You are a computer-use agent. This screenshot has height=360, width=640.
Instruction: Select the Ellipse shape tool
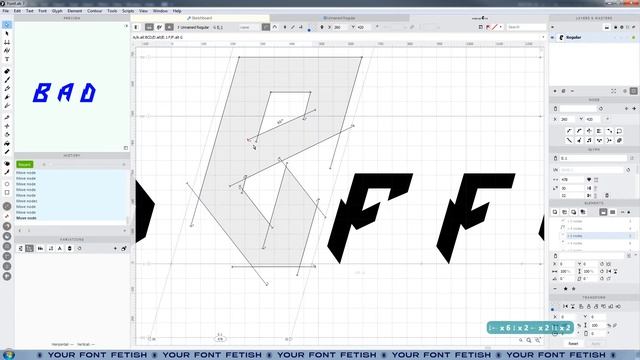(7, 184)
